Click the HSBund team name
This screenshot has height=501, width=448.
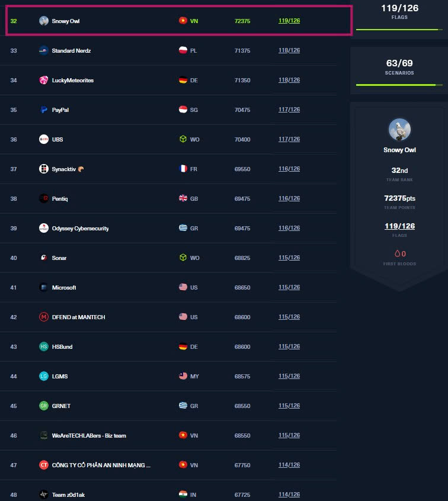pos(62,347)
